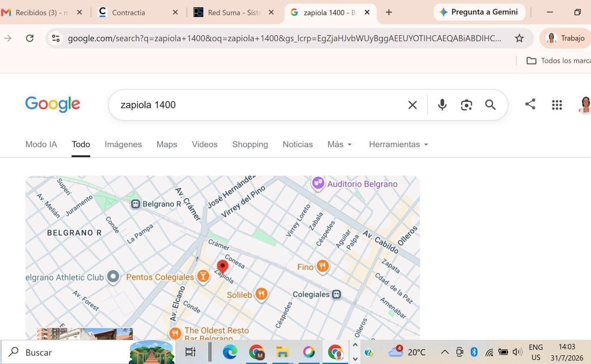Expand the Herramientas dropdown

click(x=398, y=144)
